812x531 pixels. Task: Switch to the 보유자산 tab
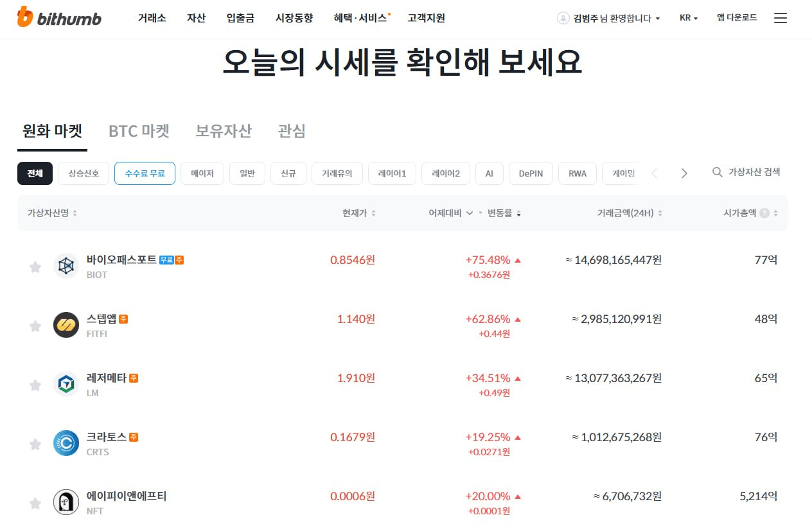[x=224, y=131]
